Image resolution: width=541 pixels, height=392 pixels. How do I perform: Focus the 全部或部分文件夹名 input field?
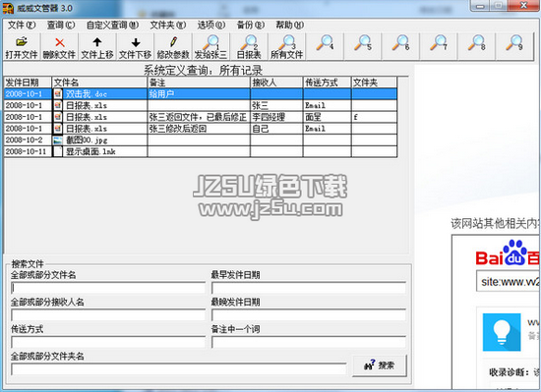(178, 369)
